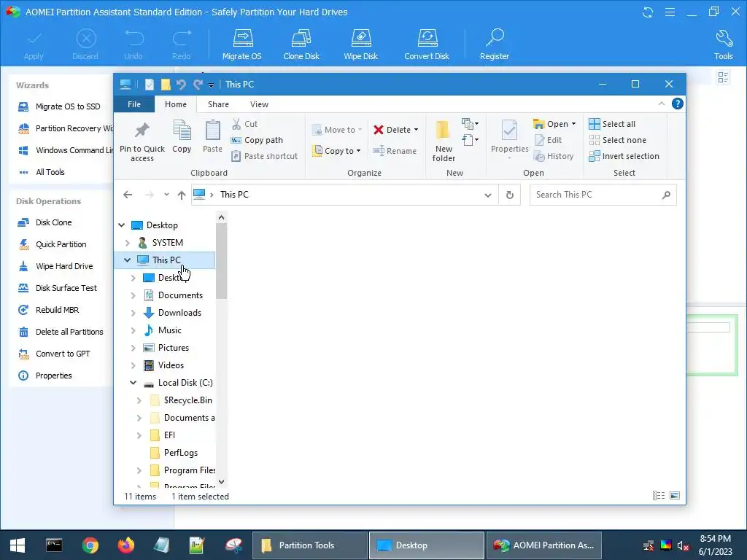Choose Delete all Partitions
This screenshot has width=747, height=560.
click(61, 332)
